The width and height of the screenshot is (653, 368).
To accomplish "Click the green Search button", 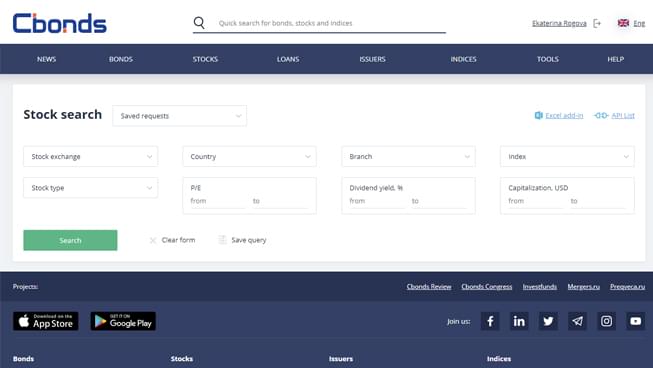I will tap(70, 240).
